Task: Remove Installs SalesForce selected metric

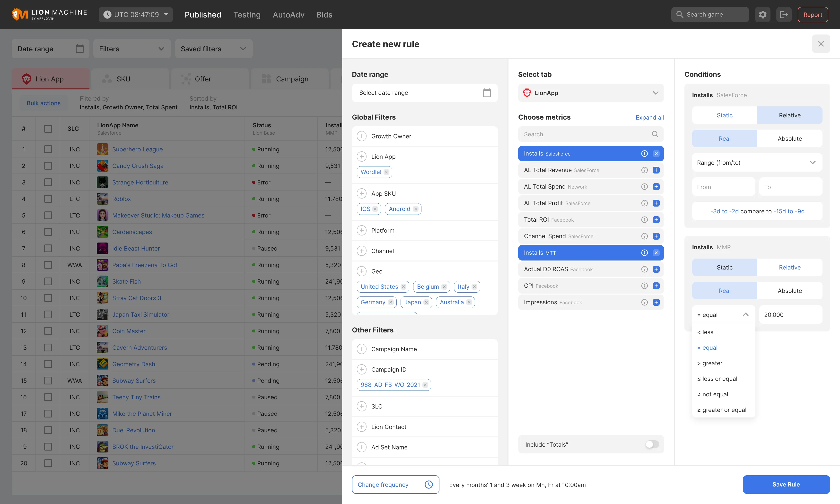Action: click(656, 154)
